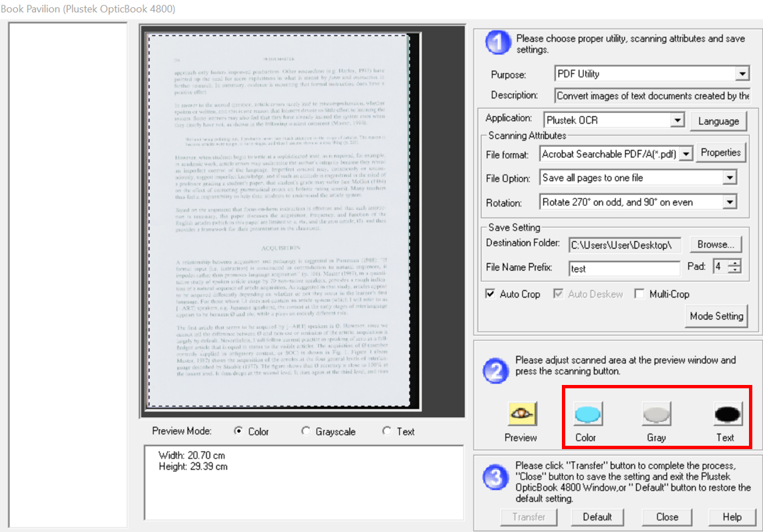Browse for a destination folder
The width and height of the screenshot is (763, 532).
(716, 245)
